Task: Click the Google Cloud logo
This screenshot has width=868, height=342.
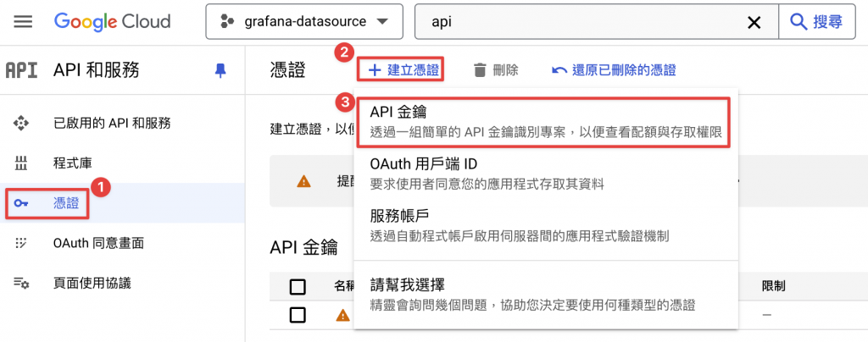Action: (x=113, y=22)
